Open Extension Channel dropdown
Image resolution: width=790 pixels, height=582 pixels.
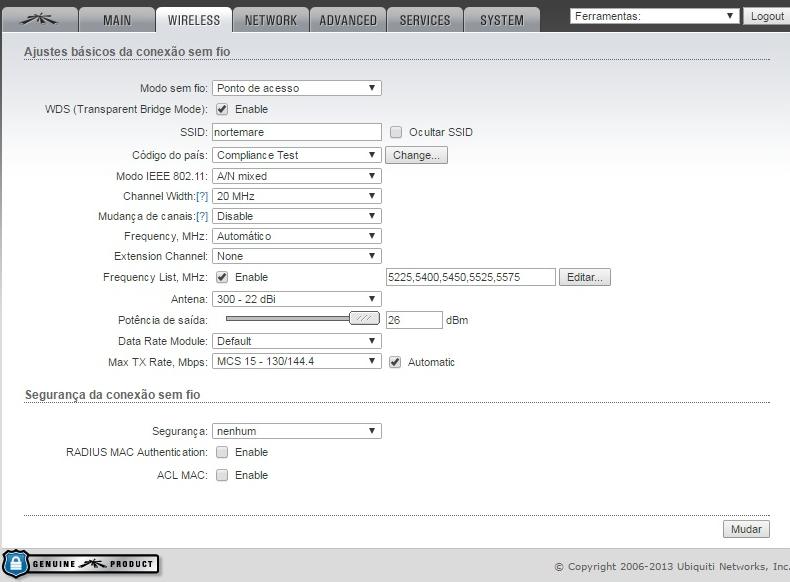(x=297, y=256)
